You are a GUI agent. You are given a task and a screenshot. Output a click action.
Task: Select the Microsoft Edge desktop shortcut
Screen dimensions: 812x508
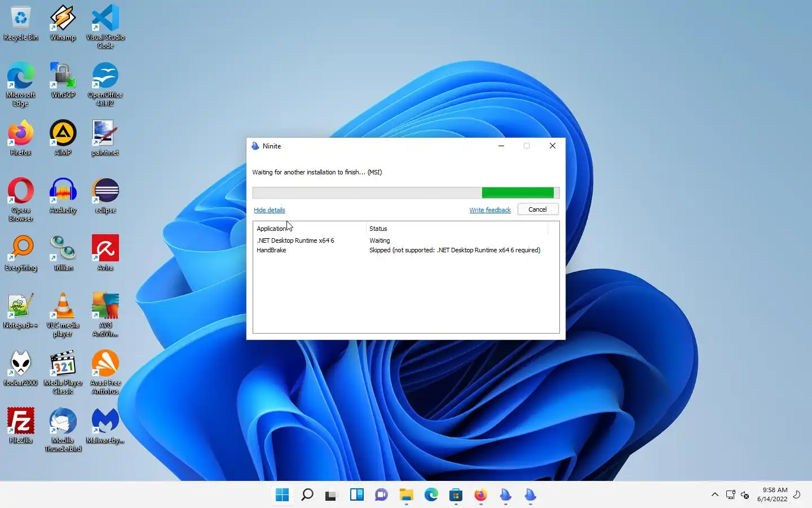21,85
